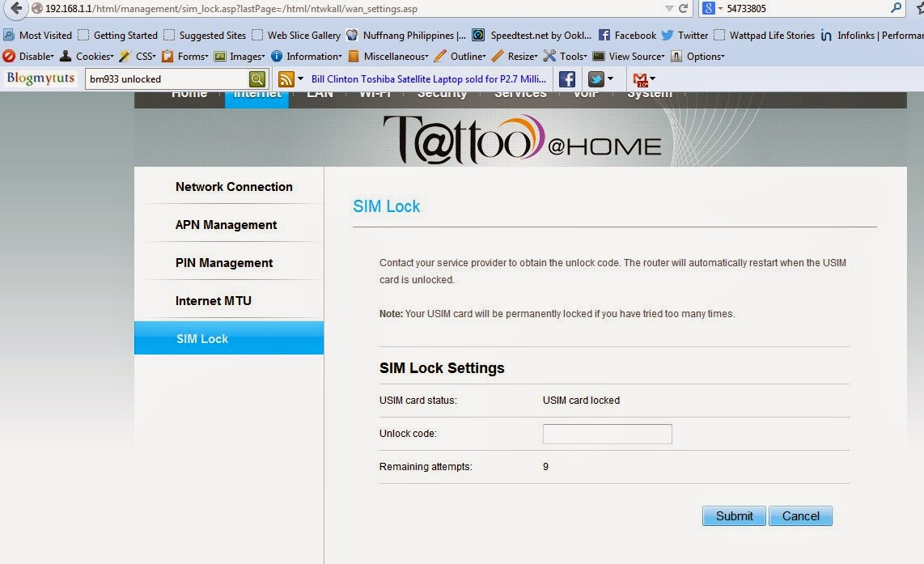Click 'USIM card locked' status text
924x564 pixels.
581,401
